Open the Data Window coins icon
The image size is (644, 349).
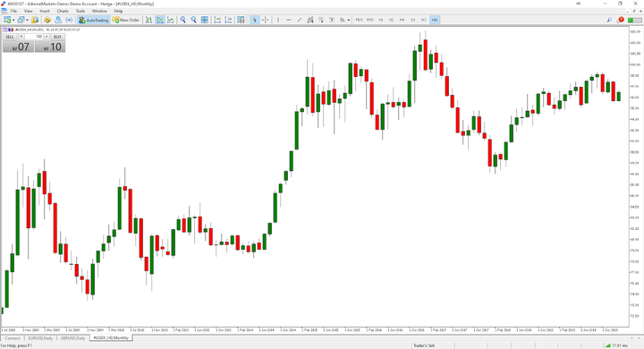(47, 20)
